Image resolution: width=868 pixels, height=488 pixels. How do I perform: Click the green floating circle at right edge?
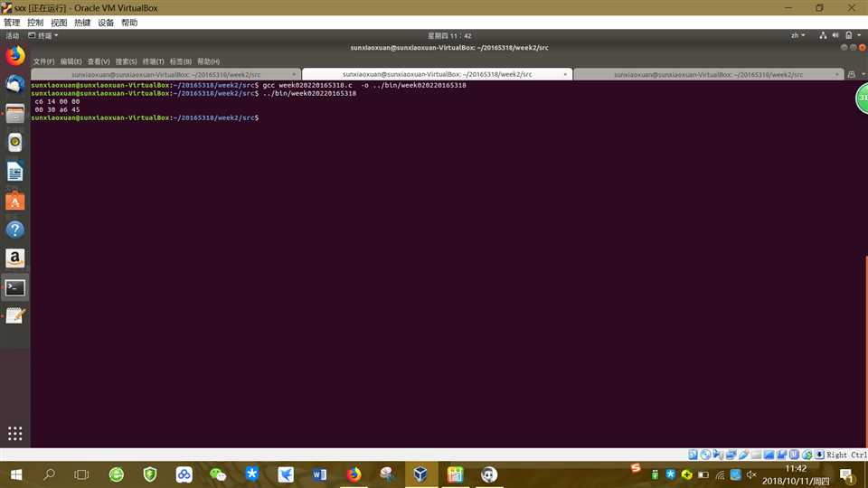point(862,99)
